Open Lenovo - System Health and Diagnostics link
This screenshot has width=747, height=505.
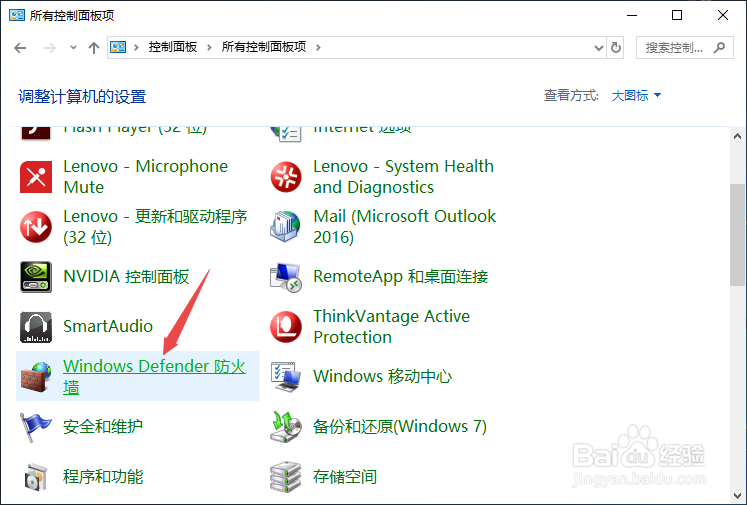(403, 177)
